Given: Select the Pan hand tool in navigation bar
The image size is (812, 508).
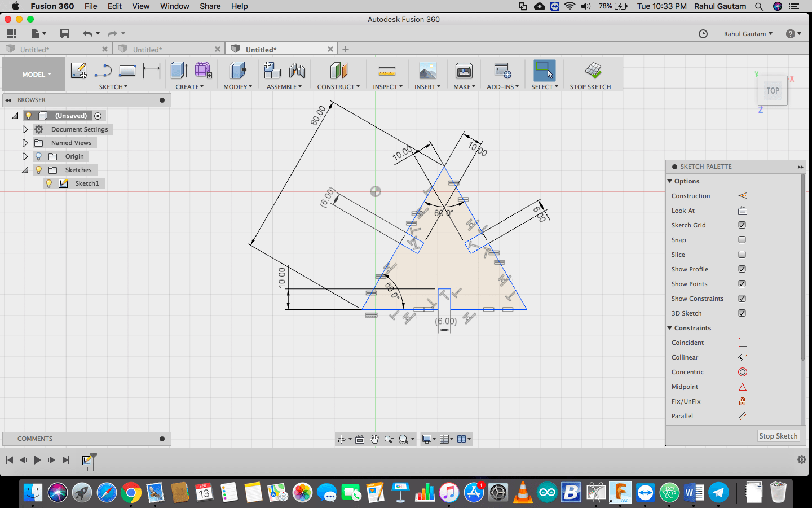Looking at the screenshot, I should pyautogui.click(x=374, y=439).
